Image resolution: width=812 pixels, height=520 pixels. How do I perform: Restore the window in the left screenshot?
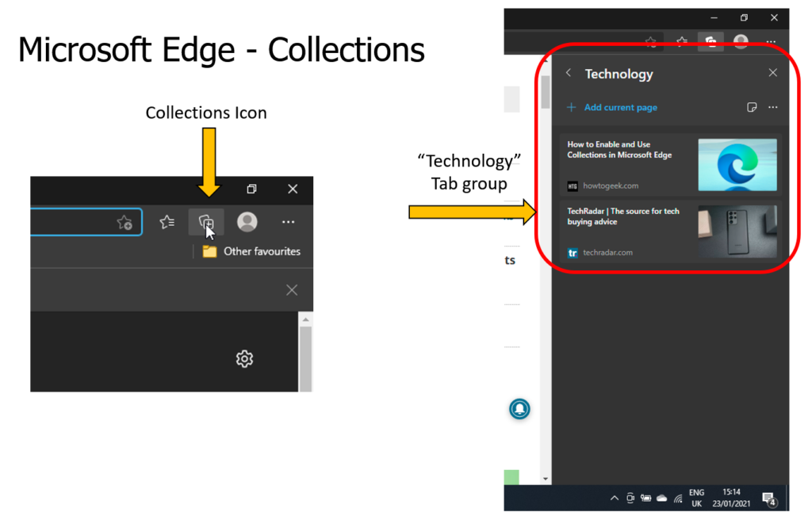tap(251, 189)
